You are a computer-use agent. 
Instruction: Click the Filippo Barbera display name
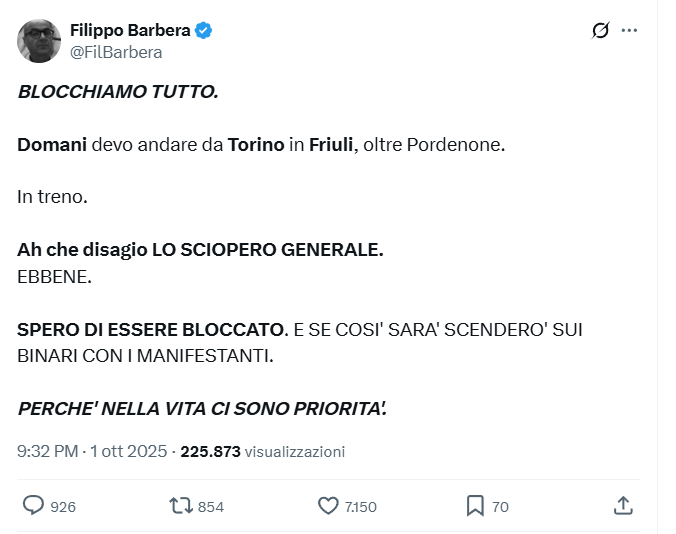(130, 31)
